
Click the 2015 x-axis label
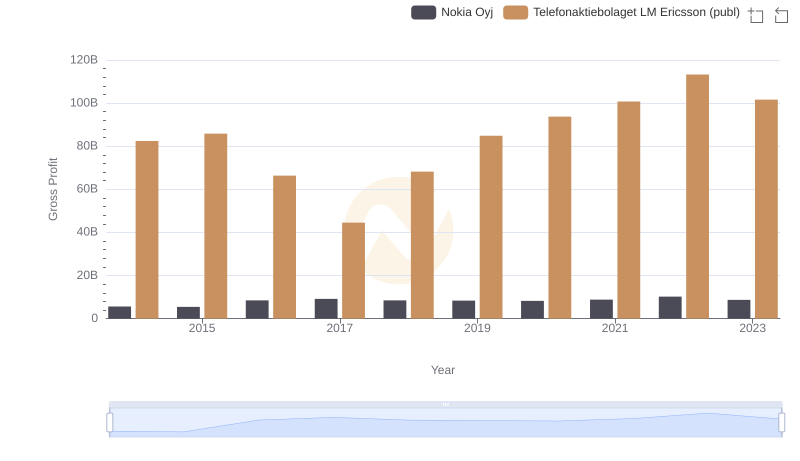[x=202, y=328]
